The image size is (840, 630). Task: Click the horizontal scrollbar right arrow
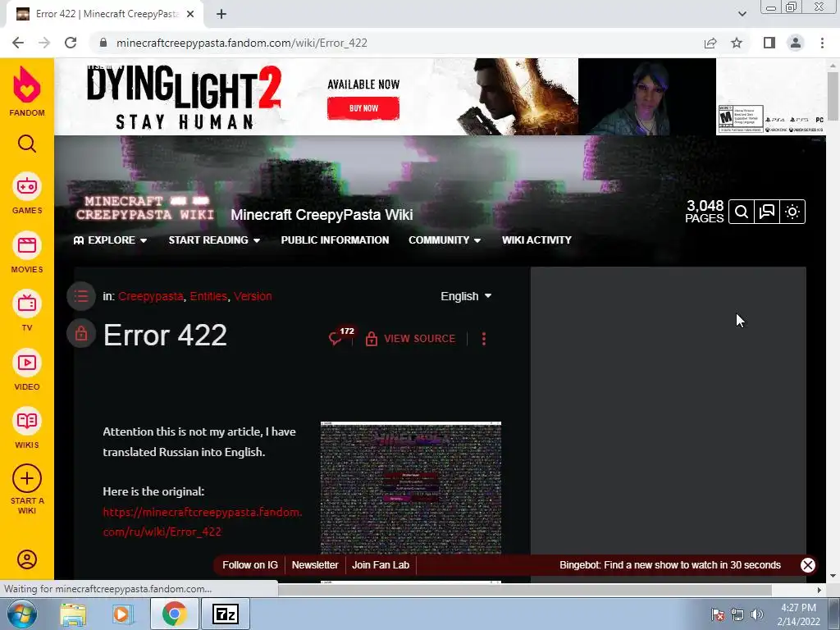[819, 590]
